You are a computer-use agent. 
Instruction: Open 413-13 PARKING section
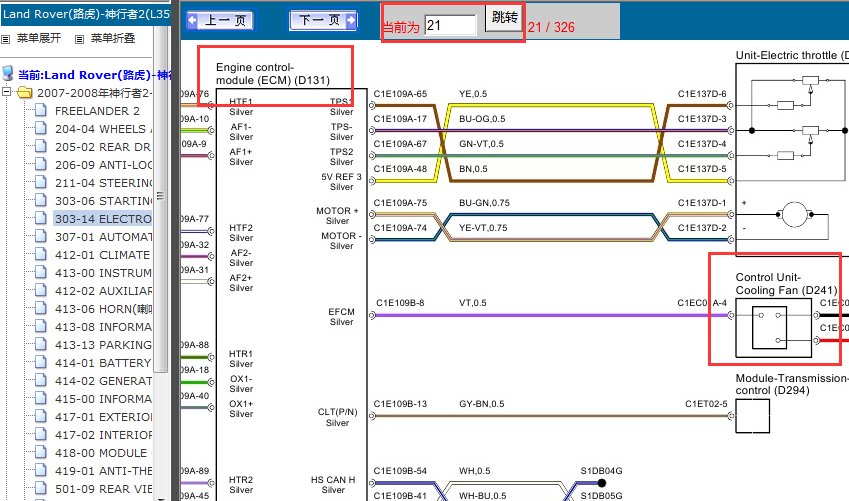click(103, 344)
